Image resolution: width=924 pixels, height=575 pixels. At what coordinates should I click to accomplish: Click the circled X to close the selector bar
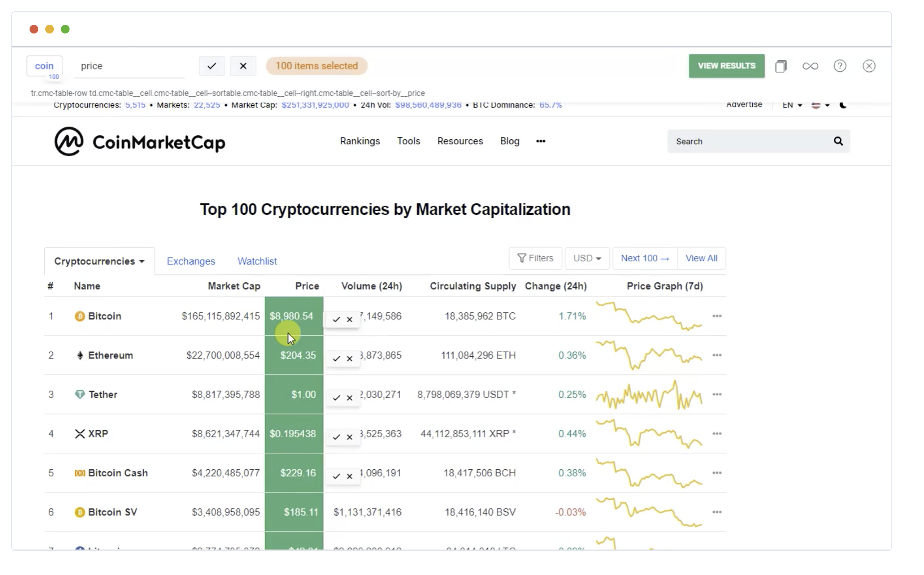tap(869, 66)
